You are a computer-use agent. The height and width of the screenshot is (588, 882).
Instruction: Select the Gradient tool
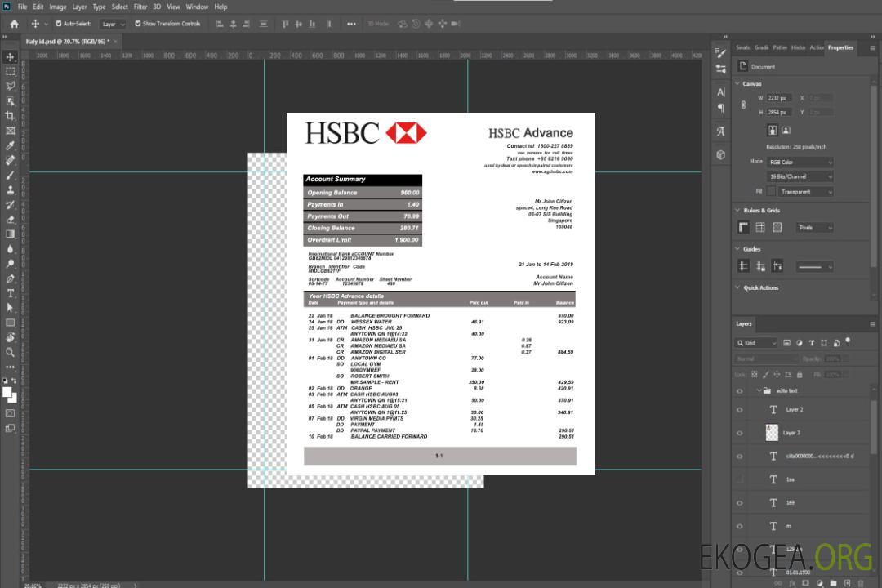pyautogui.click(x=10, y=234)
